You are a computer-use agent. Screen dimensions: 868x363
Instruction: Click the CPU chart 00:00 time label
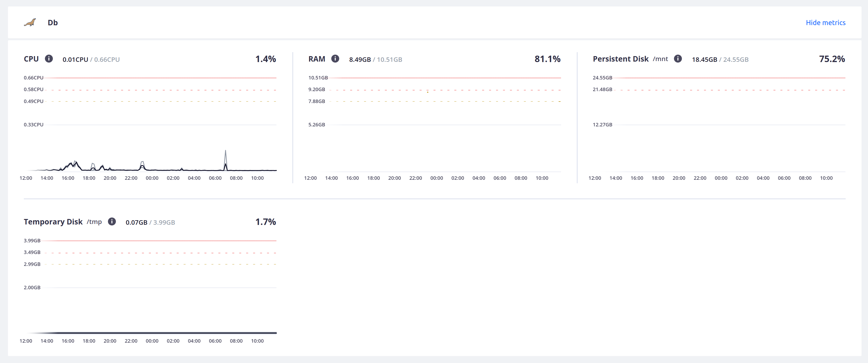(x=152, y=178)
